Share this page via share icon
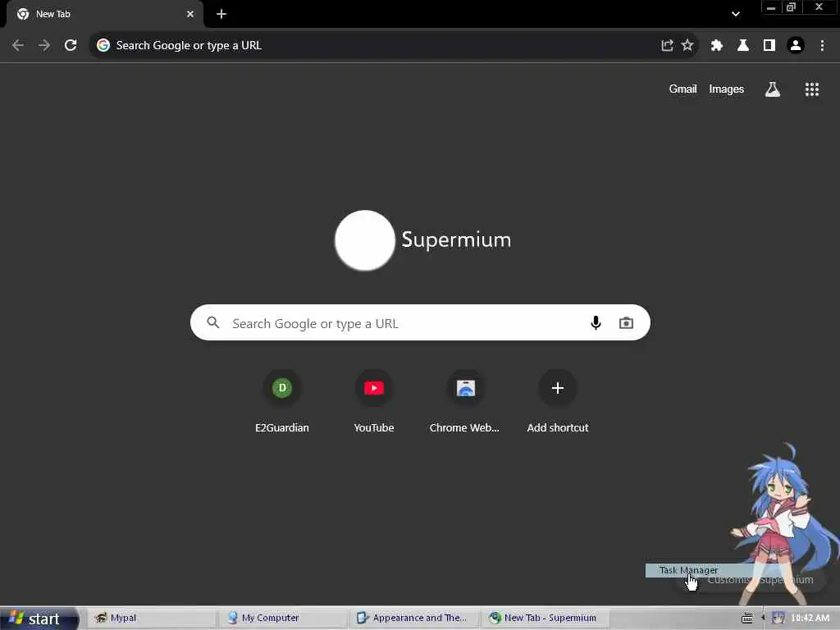The image size is (840, 630). pyautogui.click(x=667, y=46)
